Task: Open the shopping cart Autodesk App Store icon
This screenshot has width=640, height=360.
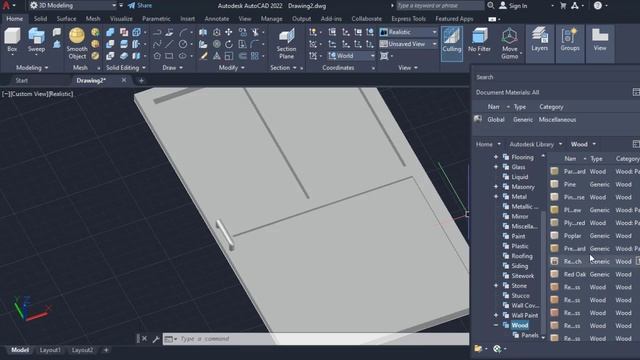Action: [563, 6]
